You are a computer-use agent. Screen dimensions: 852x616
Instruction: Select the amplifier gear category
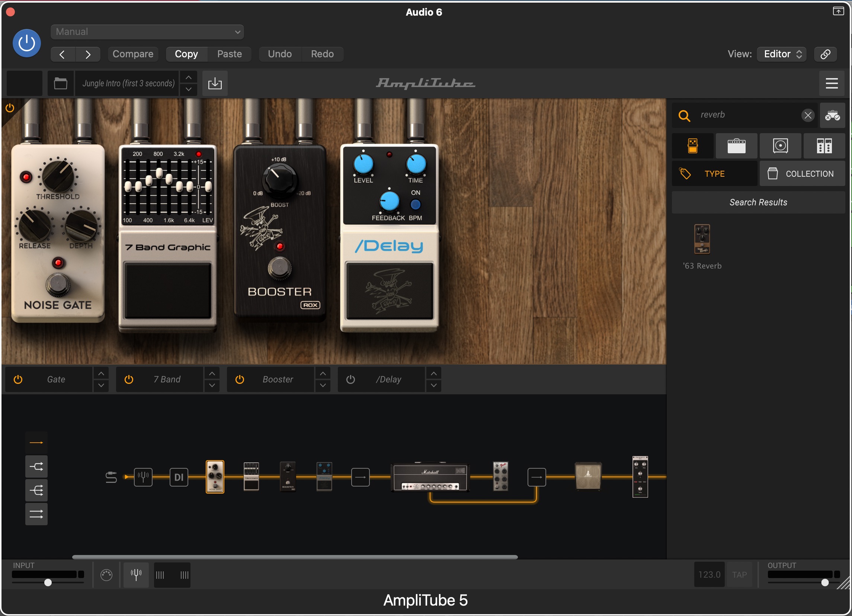tap(736, 146)
